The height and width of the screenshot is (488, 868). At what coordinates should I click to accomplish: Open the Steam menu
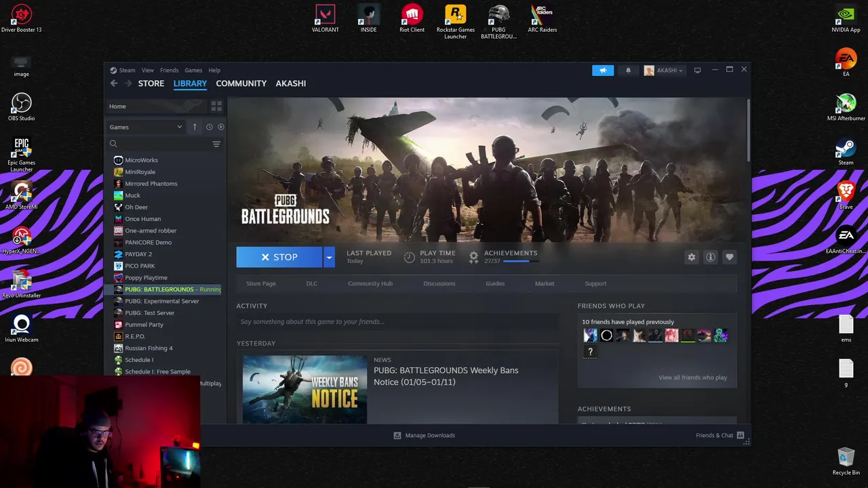click(x=127, y=70)
